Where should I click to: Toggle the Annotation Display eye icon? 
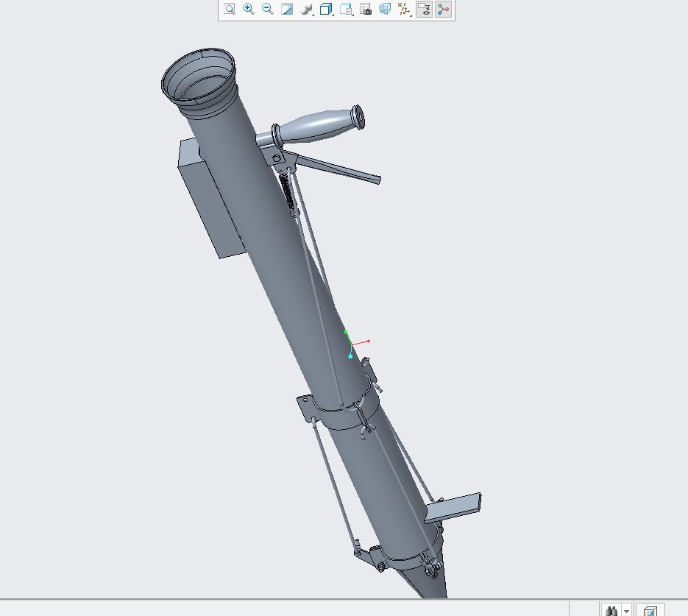pyautogui.click(x=424, y=10)
